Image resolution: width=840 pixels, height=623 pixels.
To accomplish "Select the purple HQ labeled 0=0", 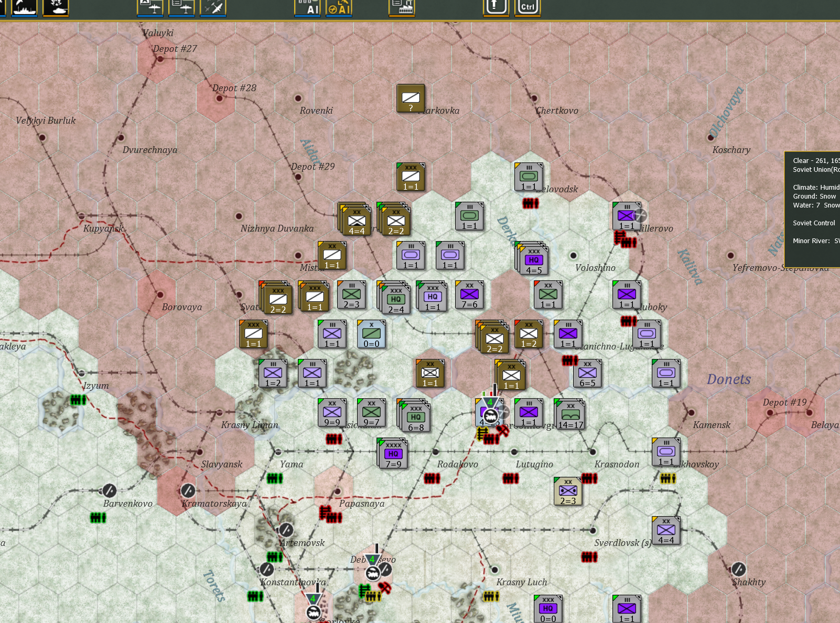I will (548, 609).
